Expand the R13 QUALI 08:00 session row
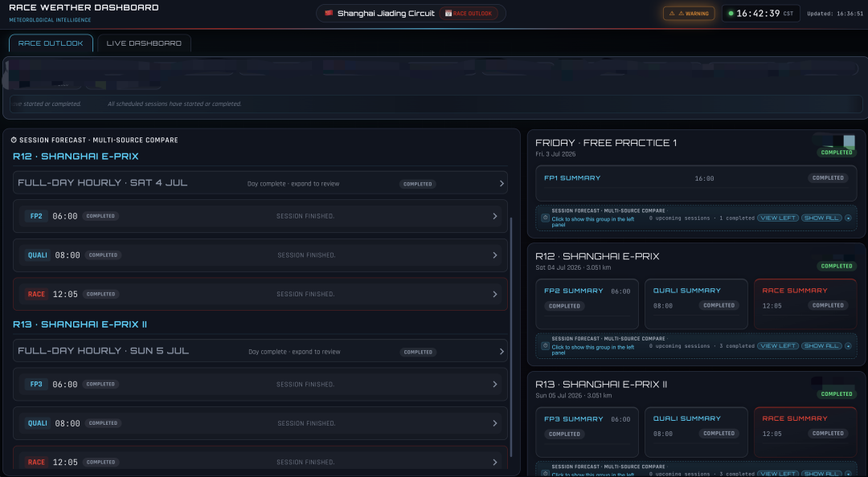Image resolution: width=868 pixels, height=477 pixels. click(x=260, y=423)
